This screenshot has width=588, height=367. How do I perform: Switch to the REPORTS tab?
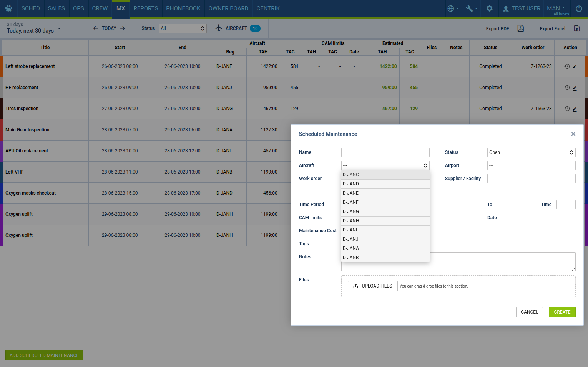(146, 8)
